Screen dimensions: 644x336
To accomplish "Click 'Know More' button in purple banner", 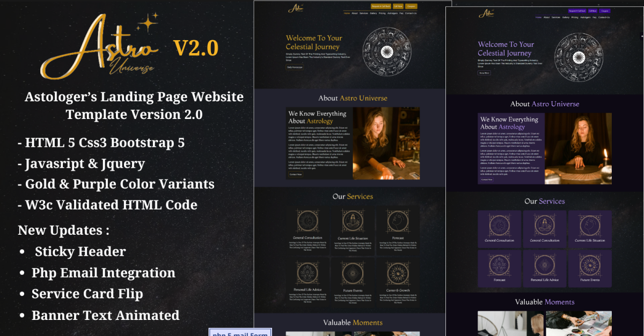I will (484, 73).
